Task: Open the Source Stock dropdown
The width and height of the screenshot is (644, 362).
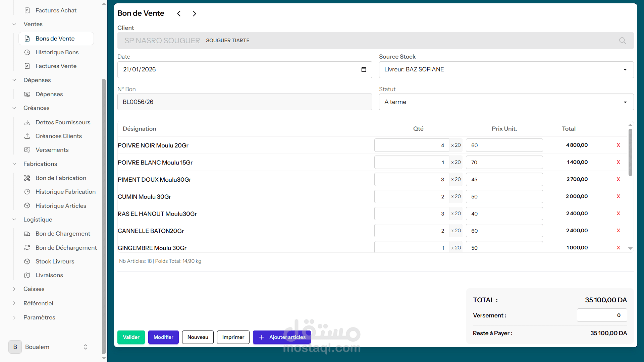Action: [x=506, y=70]
